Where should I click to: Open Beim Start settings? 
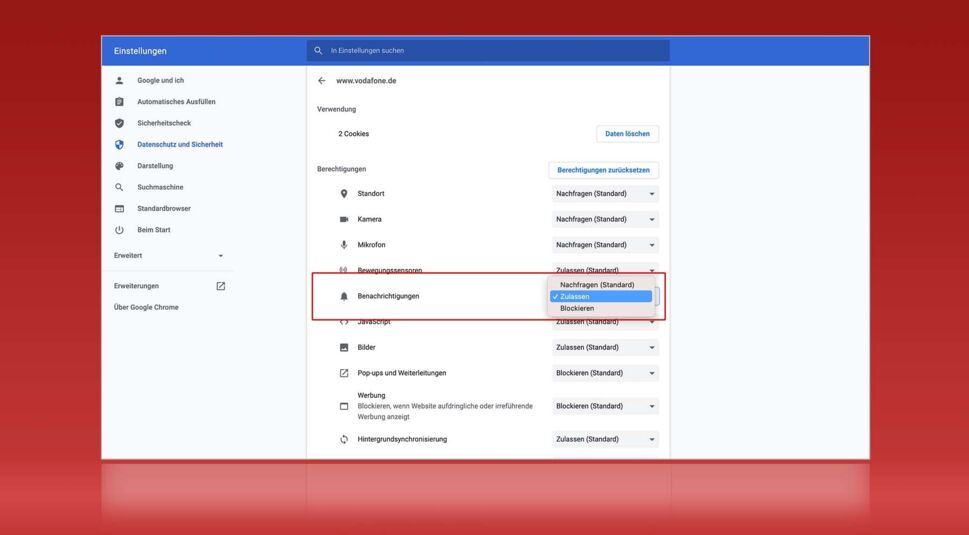[154, 230]
